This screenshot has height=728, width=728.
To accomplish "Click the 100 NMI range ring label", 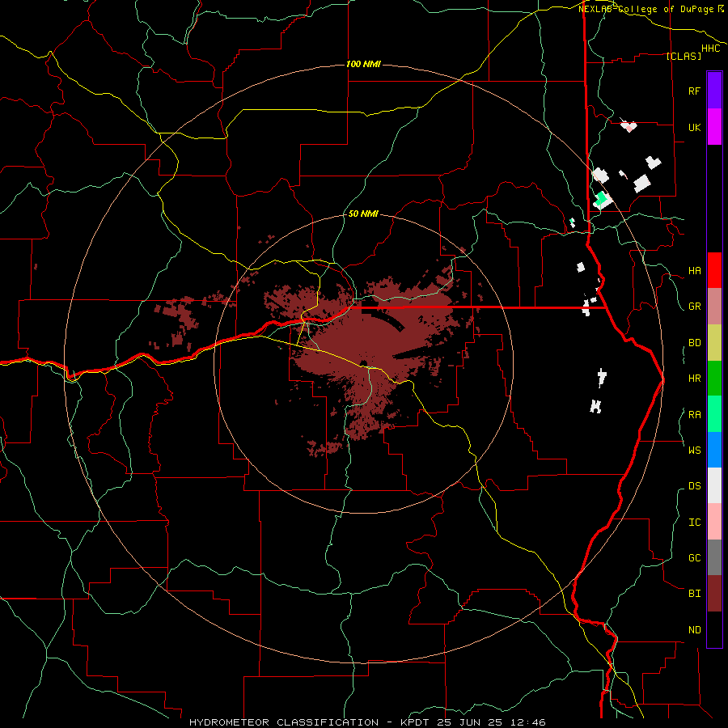I will coord(363,64).
